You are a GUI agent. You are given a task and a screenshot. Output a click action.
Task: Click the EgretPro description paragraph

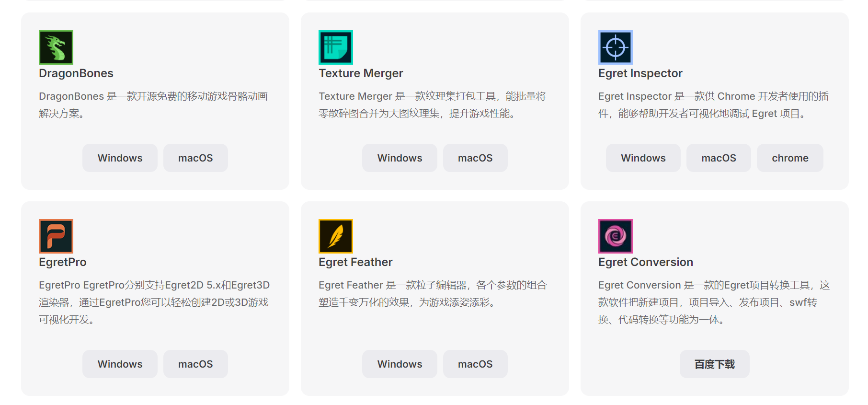click(154, 302)
